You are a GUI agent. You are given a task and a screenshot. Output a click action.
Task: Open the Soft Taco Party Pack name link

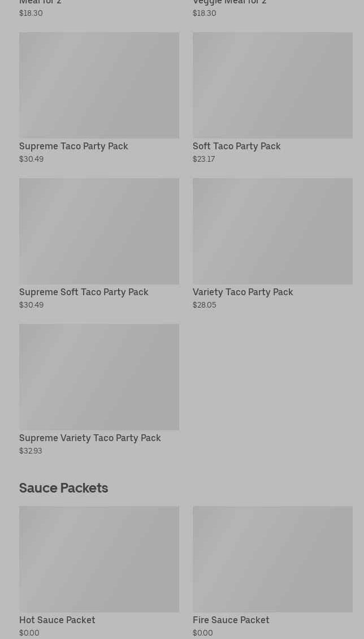236,146
